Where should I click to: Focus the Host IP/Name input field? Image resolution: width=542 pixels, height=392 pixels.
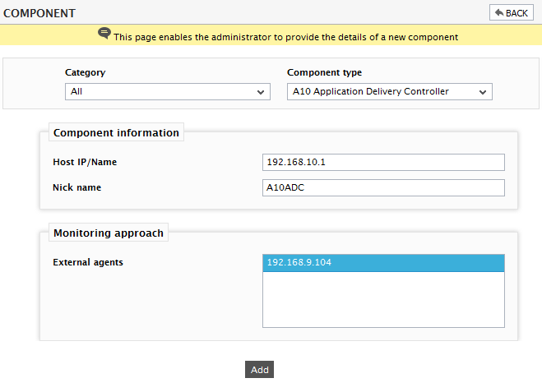tap(383, 163)
